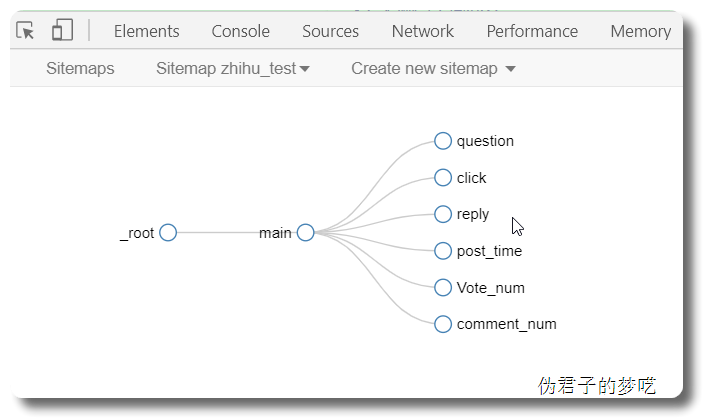
Task: Open the Sitemap zhihu_test dropdown
Action: (233, 69)
